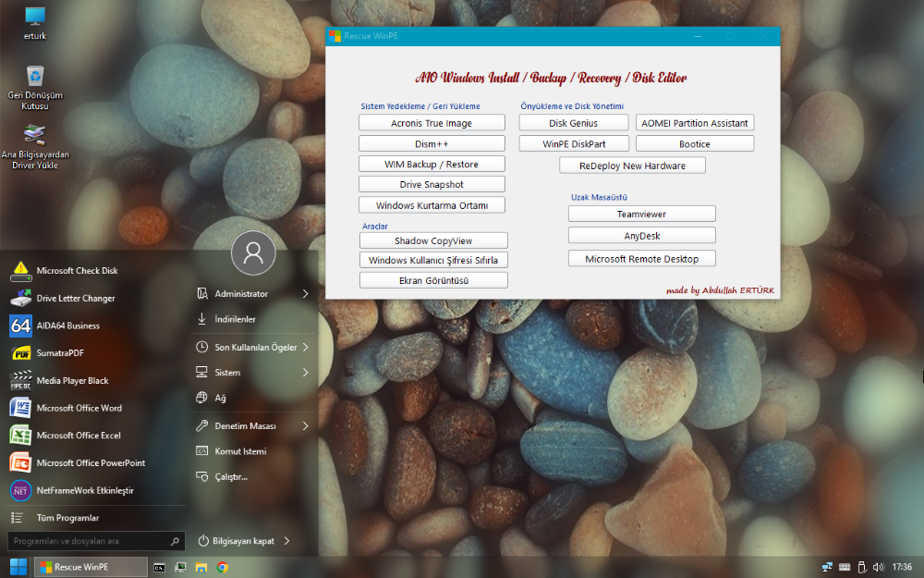Click the Rescue WinPE window title bar icon

[x=335, y=36]
